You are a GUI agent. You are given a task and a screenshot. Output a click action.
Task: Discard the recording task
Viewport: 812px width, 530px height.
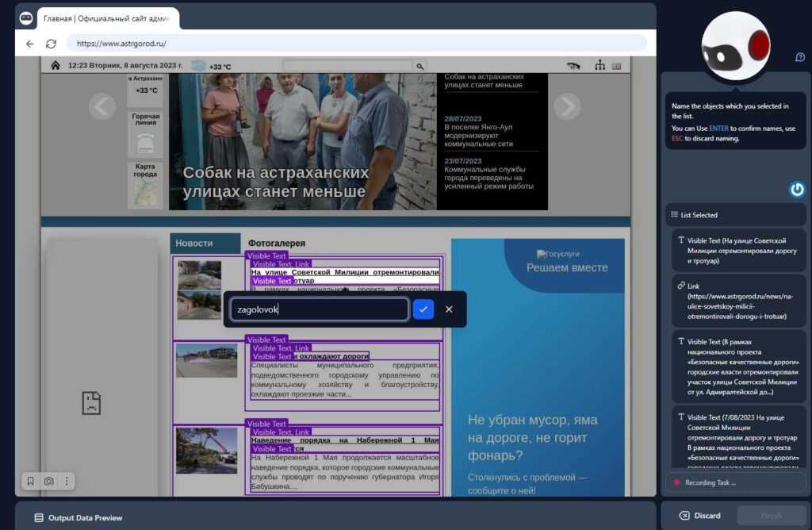[x=699, y=516]
